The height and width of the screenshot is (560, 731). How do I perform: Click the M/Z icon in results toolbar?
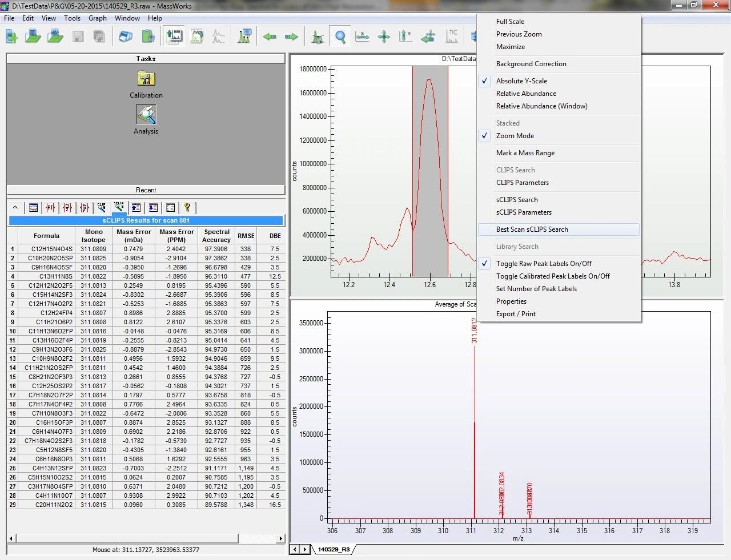point(67,208)
